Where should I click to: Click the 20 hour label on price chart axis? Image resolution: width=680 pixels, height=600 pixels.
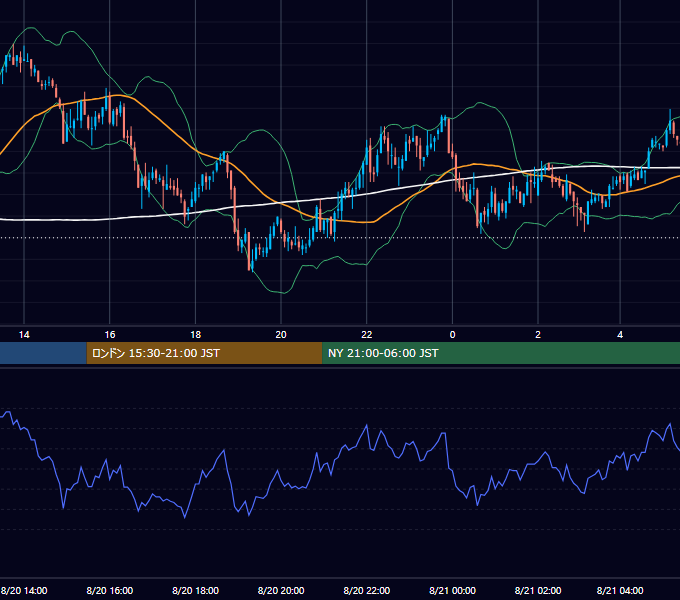(281, 335)
